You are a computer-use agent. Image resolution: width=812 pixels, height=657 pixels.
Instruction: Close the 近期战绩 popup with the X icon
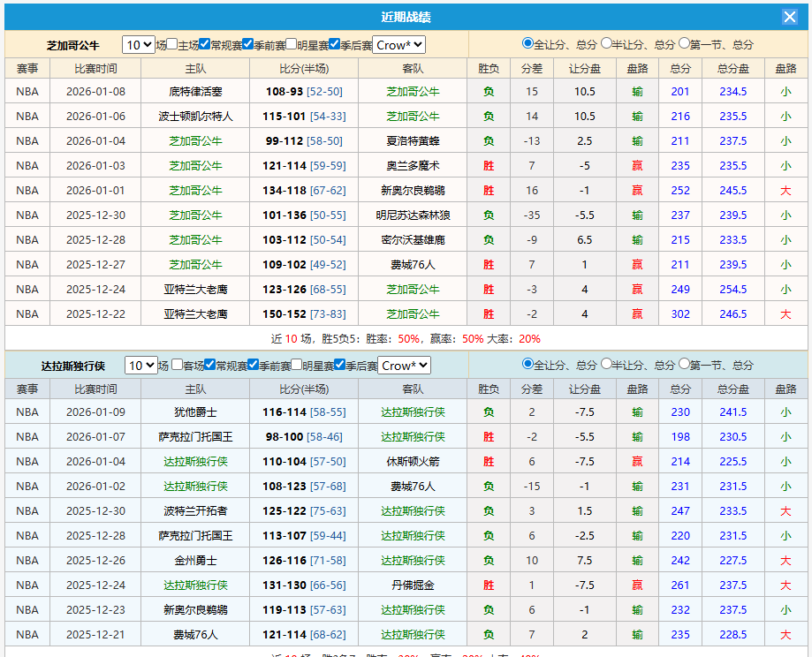tap(789, 17)
